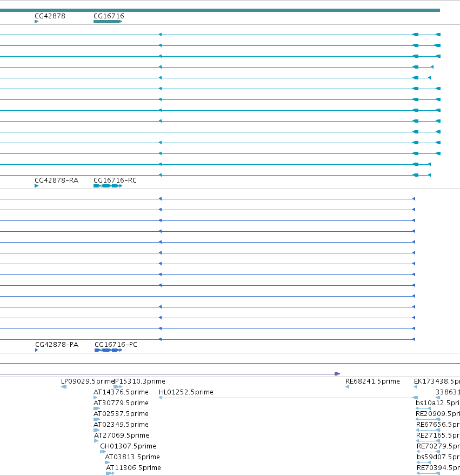Select the GH01307.5prime EST label
460x476 pixels.
coord(128,446)
